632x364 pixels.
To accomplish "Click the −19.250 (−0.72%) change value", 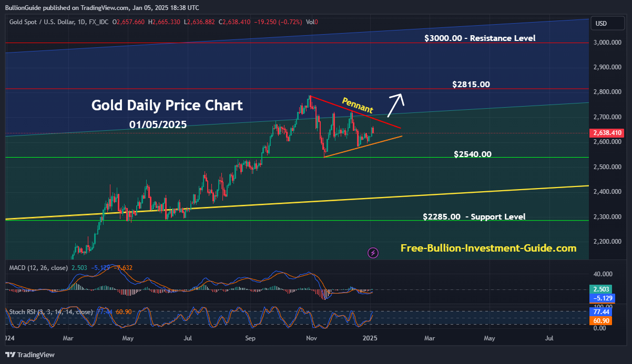I will (279, 22).
